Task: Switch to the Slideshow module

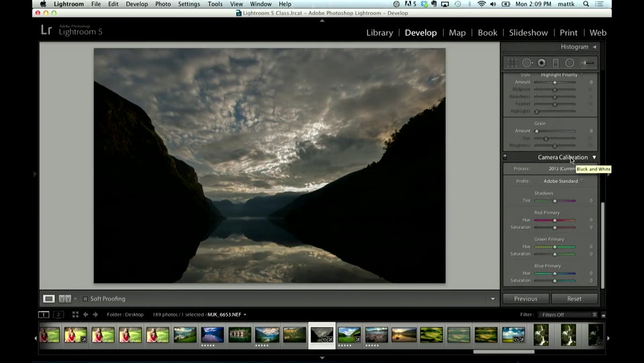Action: pos(529,33)
